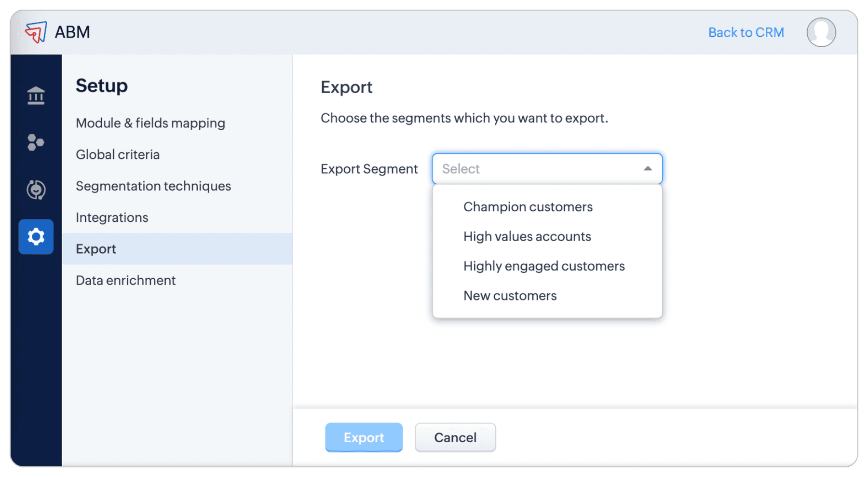Click the ABM paper plane logo
Viewport: 868px width, 477px height.
[36, 32]
